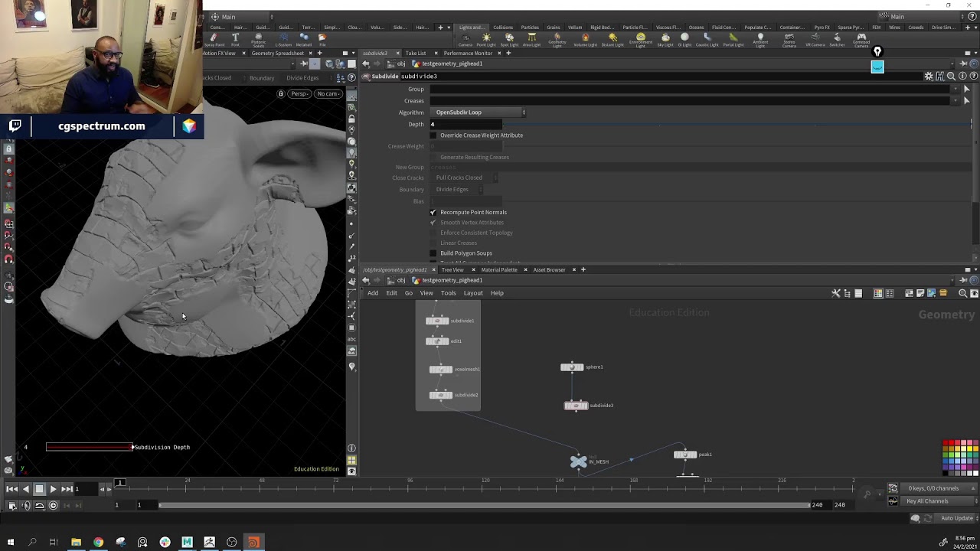Screen dimensions: 980x551
Task: Add a Point Light from shelf
Action: click(x=486, y=39)
